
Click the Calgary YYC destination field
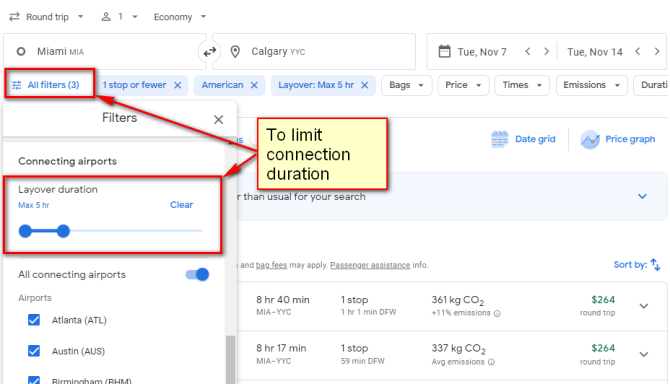pyautogui.click(x=314, y=52)
